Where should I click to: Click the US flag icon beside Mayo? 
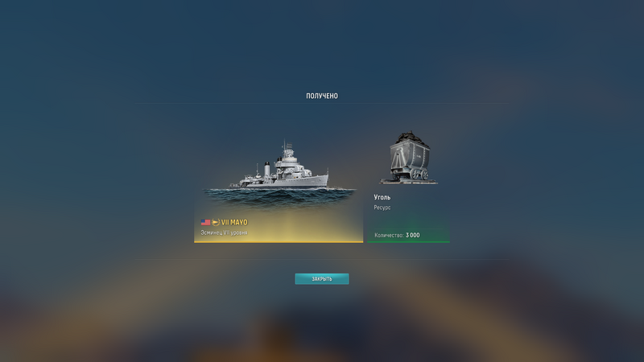pyautogui.click(x=205, y=222)
